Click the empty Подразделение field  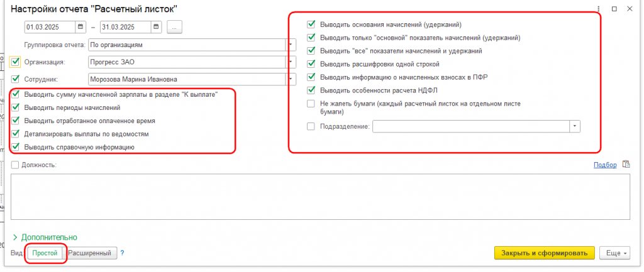pos(471,126)
